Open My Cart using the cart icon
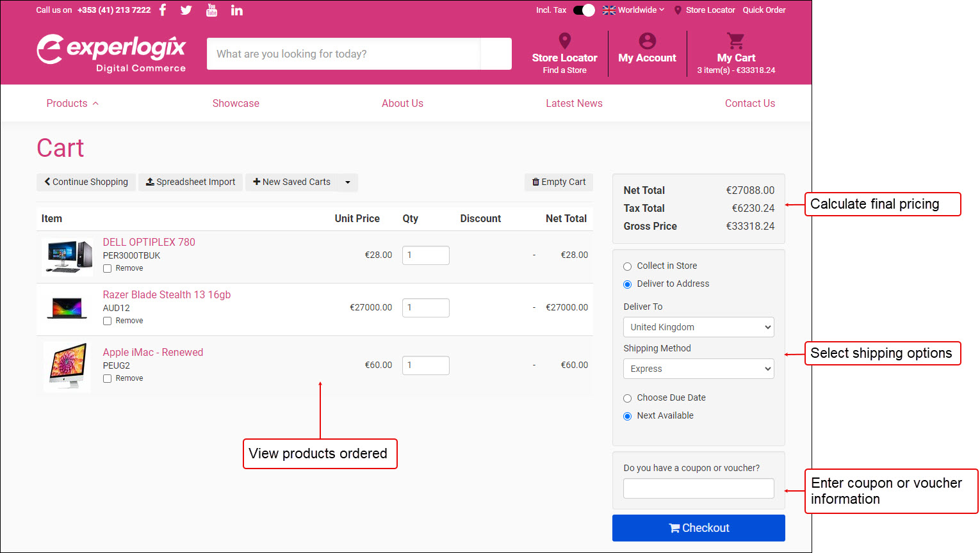 pyautogui.click(x=735, y=40)
